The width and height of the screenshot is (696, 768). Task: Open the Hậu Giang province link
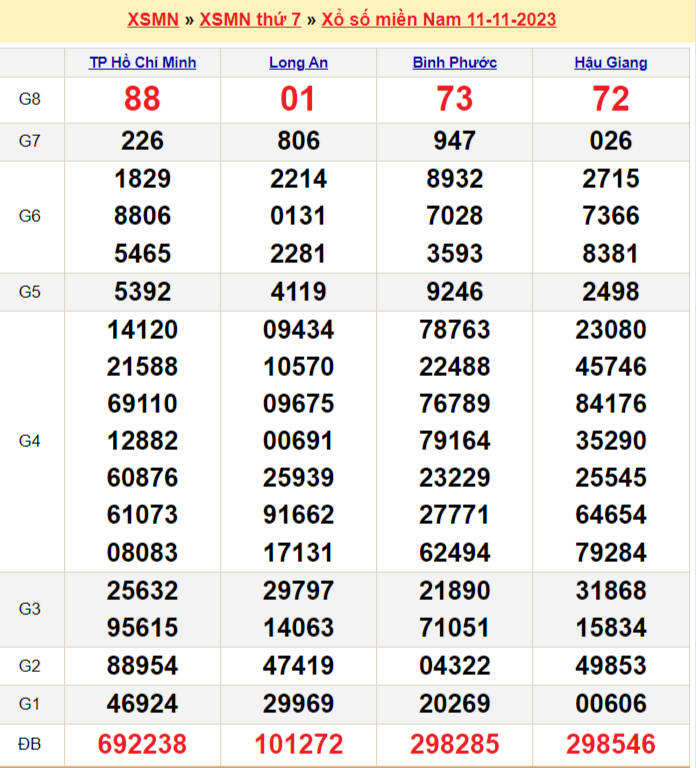(x=610, y=62)
